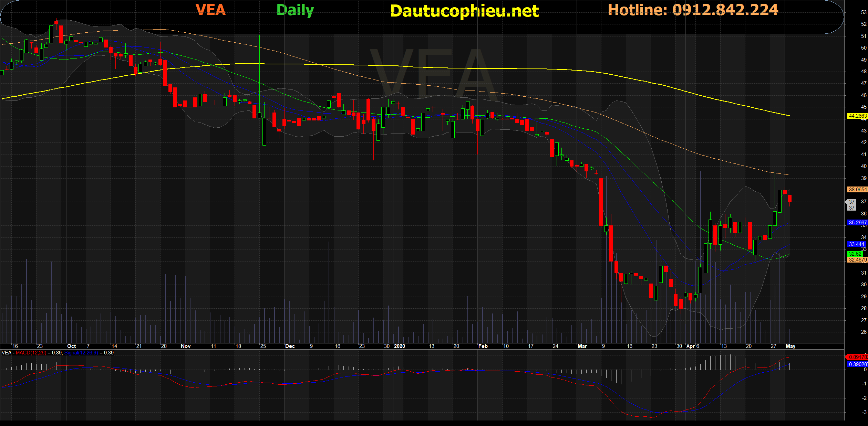Click the Mar month marker on axis
The height and width of the screenshot is (426, 868).
tap(582, 346)
